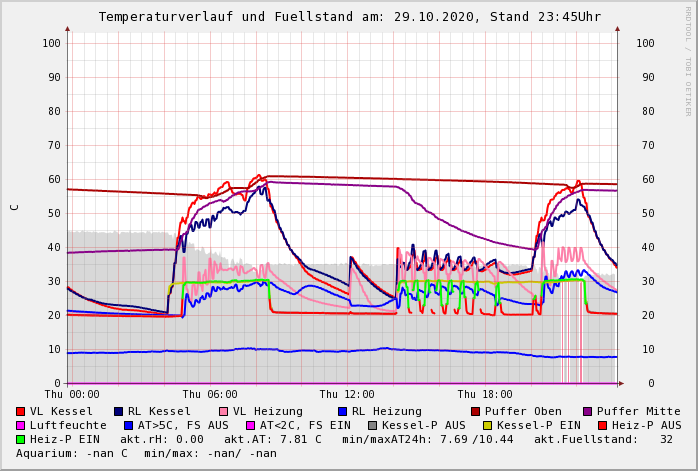Select the green Heiz-P EIN swatch
Image resolution: width=698 pixels, height=471 pixels.
tap(21, 439)
